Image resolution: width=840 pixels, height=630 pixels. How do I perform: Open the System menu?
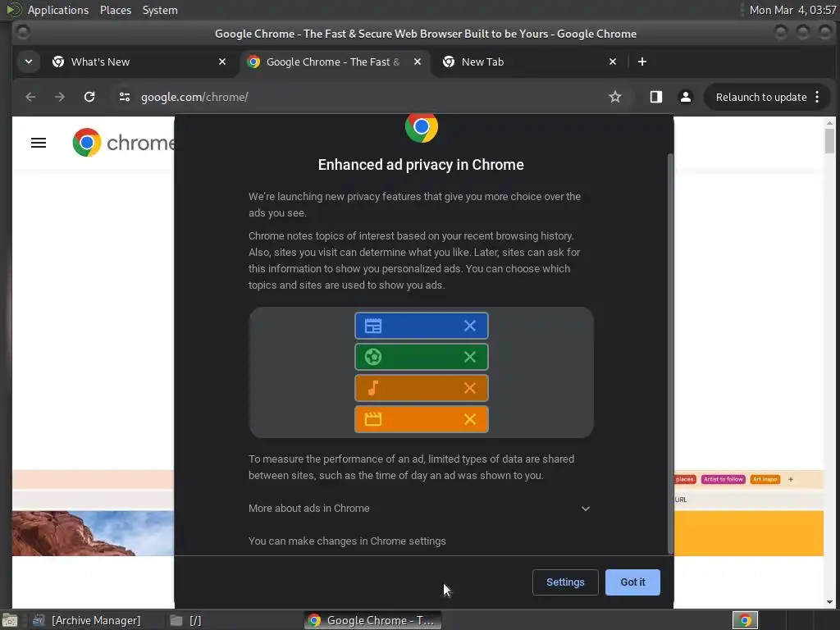click(160, 10)
